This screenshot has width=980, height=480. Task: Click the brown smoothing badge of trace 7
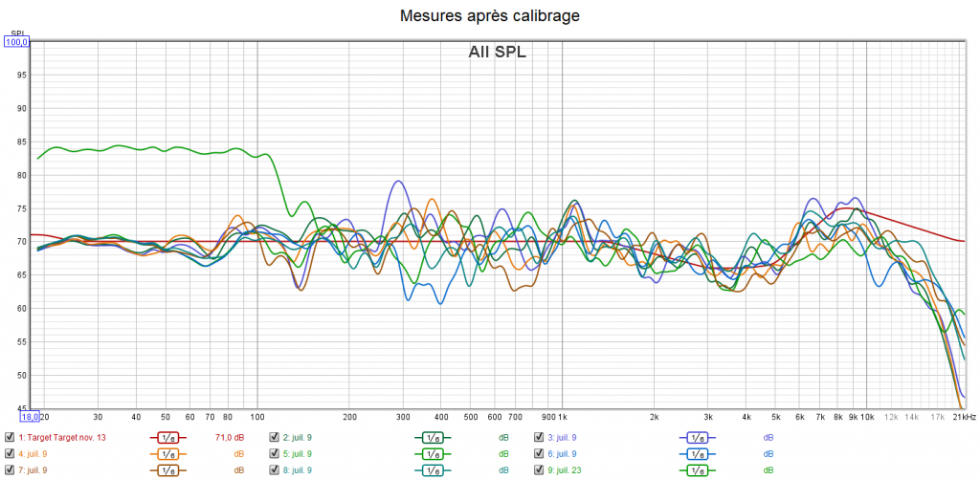pyautogui.click(x=167, y=470)
